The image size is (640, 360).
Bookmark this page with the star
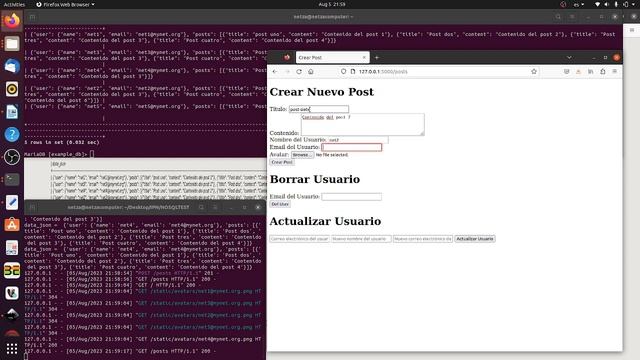[x=534, y=71]
